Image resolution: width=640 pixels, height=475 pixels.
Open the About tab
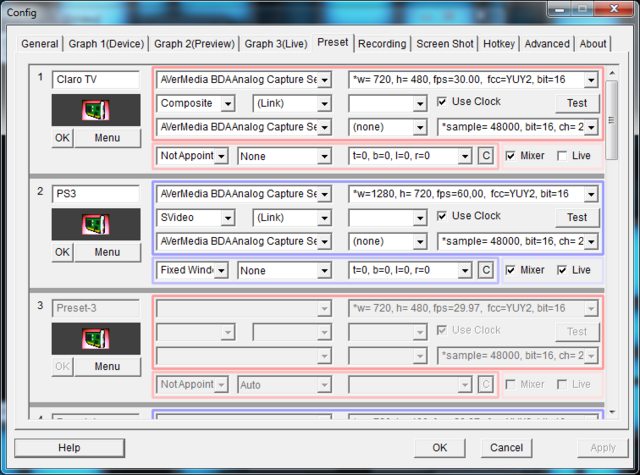(x=593, y=44)
